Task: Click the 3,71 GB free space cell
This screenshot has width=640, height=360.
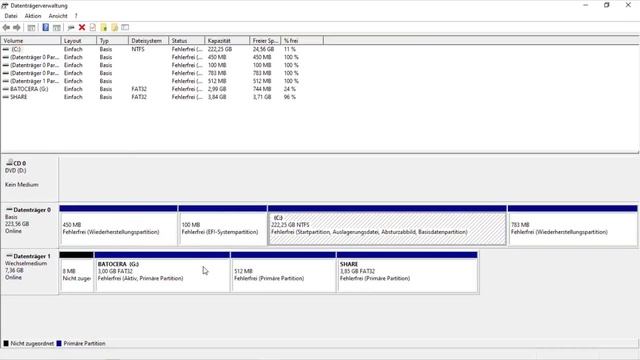Action: [262, 97]
